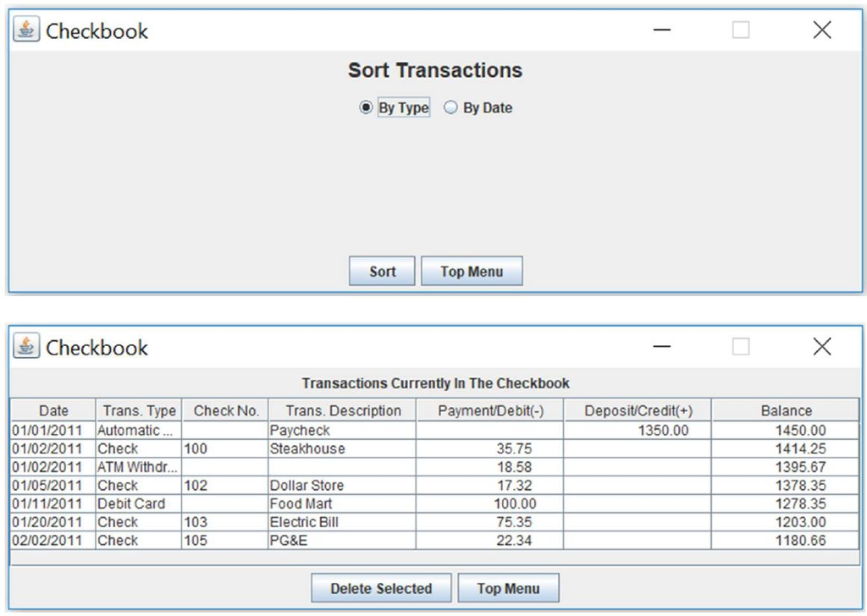Click the Sort button
The image size is (867, 616).
click(x=381, y=271)
